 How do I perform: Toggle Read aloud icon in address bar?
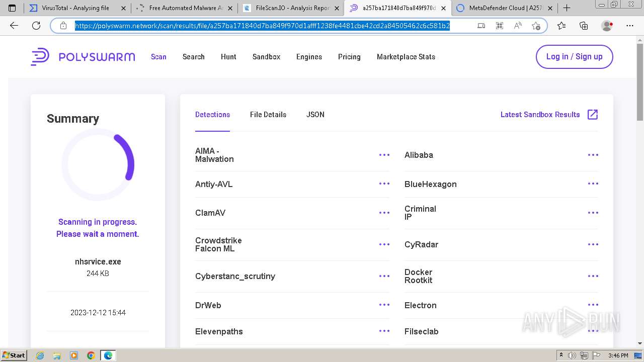pyautogui.click(x=518, y=26)
